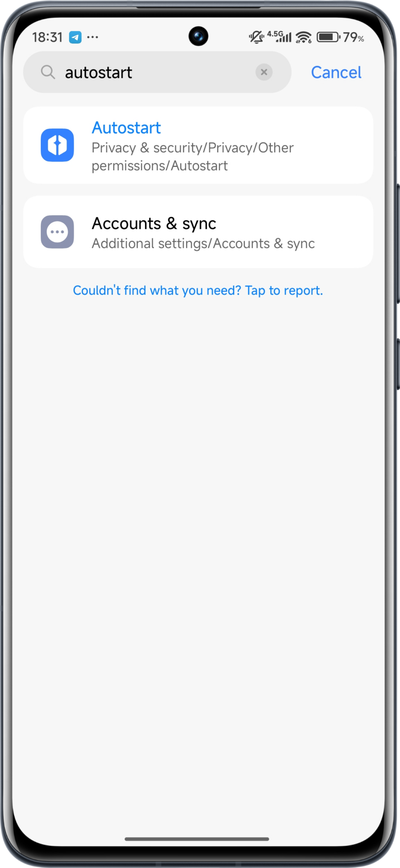Clear the autostart search text
The image size is (400, 868).
264,72
